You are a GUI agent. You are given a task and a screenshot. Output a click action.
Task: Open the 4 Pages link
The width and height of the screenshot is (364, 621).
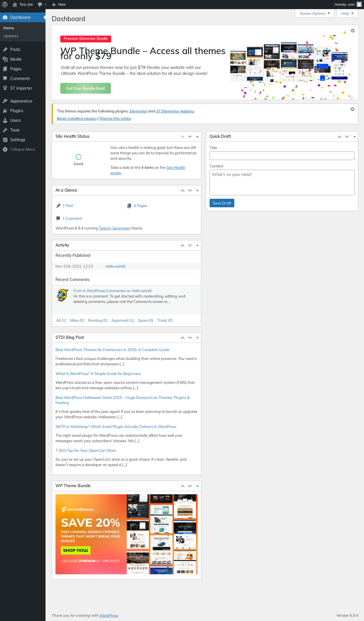pos(140,206)
